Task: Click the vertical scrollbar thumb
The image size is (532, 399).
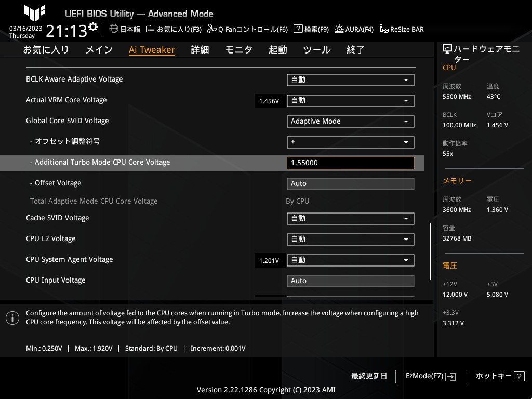Action: (431, 251)
